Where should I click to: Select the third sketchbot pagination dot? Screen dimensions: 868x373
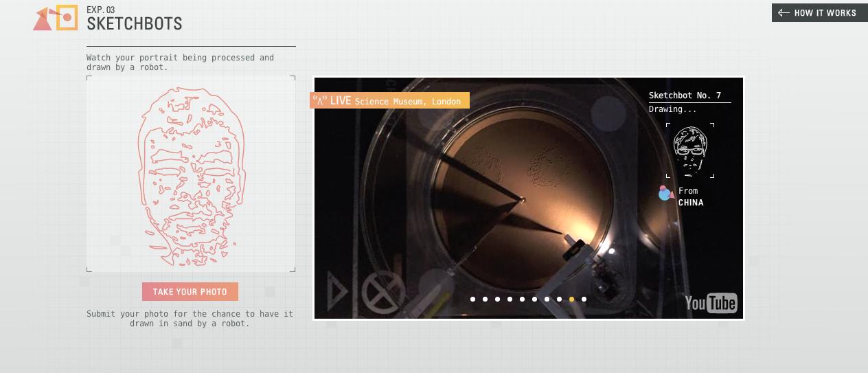[497, 299]
